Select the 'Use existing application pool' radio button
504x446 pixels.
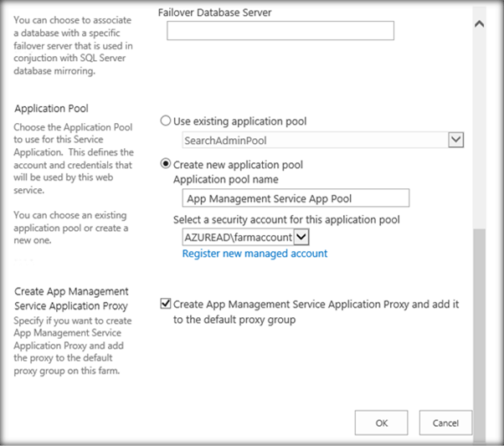(x=165, y=121)
